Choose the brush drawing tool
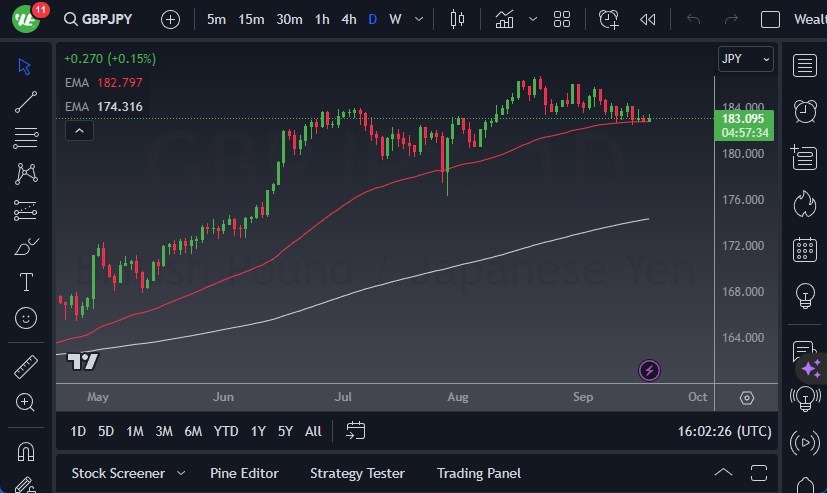 (26, 246)
